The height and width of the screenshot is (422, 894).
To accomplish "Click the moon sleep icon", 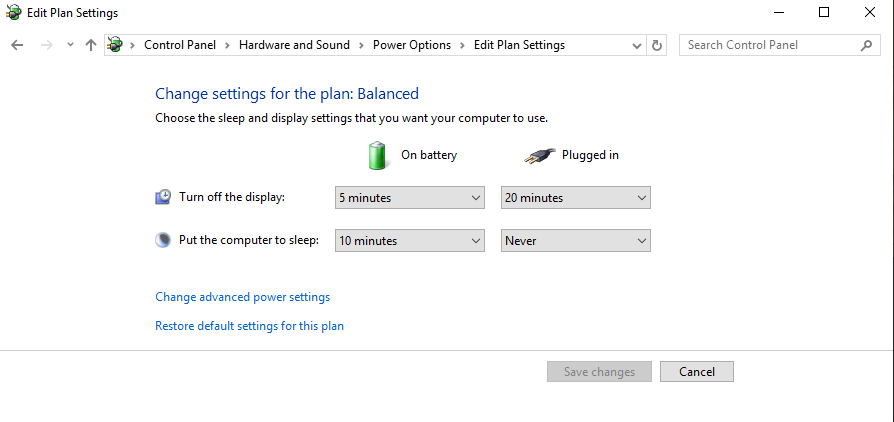I will click(x=163, y=240).
